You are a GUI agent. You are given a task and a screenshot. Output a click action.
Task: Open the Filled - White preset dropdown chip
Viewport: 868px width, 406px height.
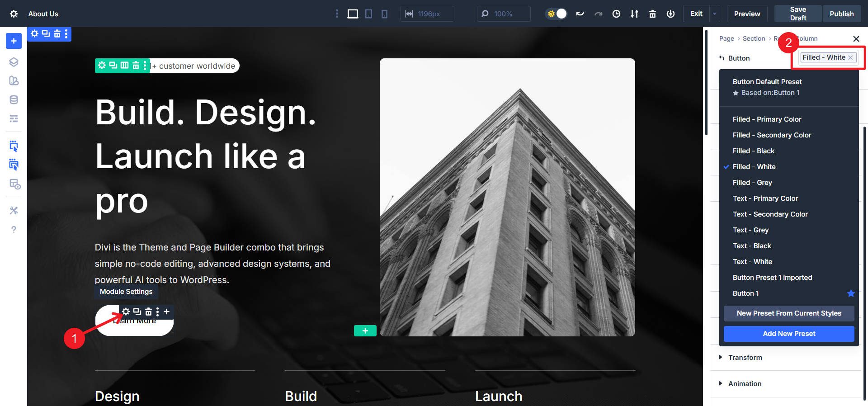click(824, 57)
